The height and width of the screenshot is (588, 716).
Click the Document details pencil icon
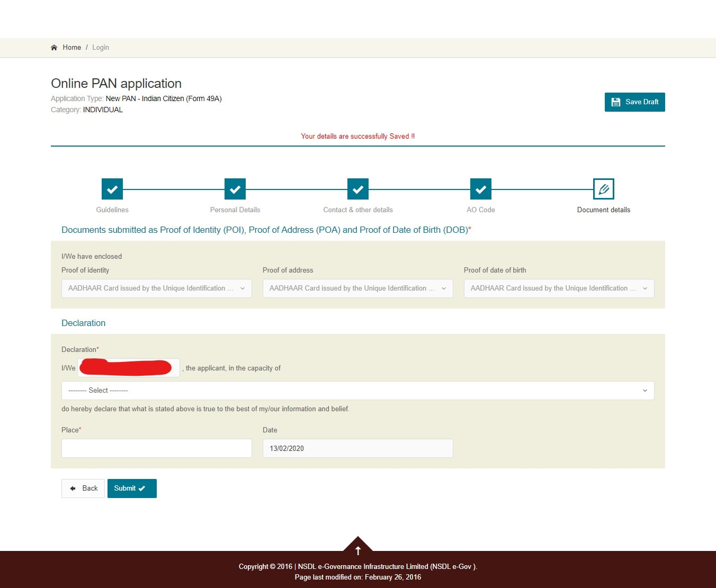point(603,188)
